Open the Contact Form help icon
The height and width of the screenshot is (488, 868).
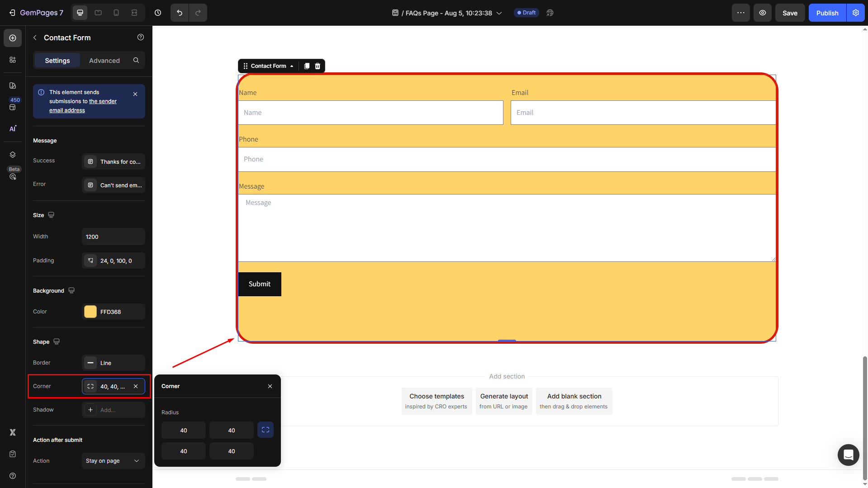tap(141, 38)
